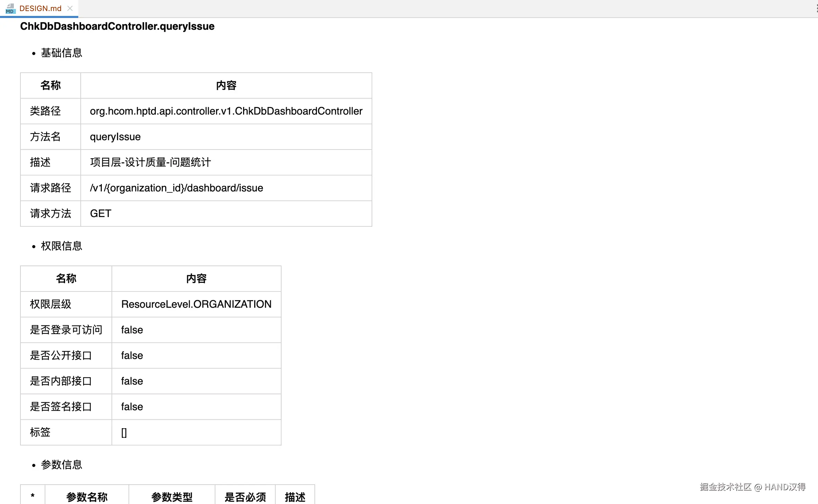Click the 参数信息 bullet item
Screen dimensions: 818x504
pyautogui.click(x=61, y=465)
